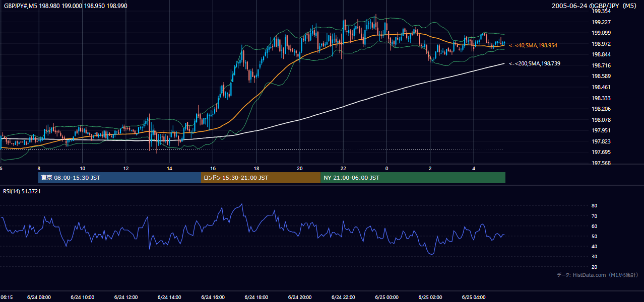Select the London 15:30-21:00 JST session bar

click(261, 178)
